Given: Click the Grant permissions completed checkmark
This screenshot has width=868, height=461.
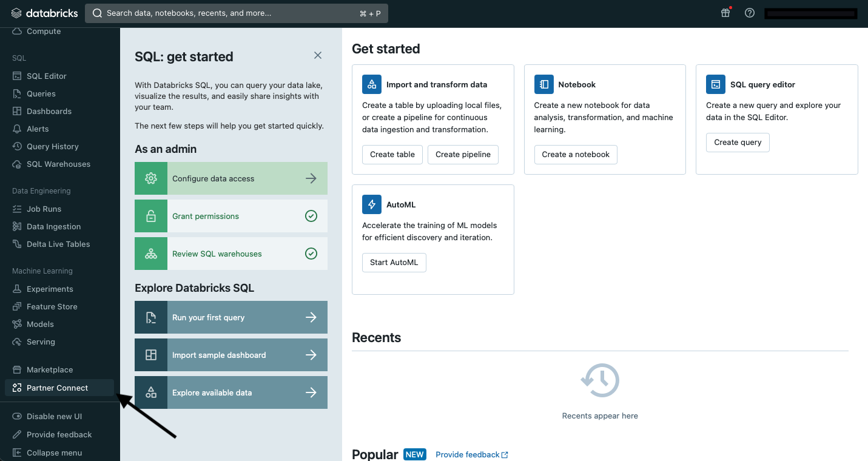Looking at the screenshot, I should click(x=311, y=216).
